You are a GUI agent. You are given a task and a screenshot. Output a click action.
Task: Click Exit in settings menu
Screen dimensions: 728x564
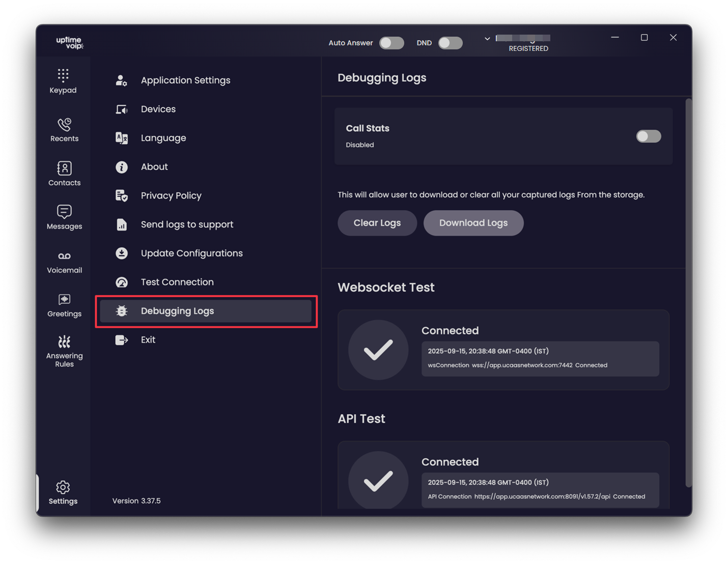coord(148,340)
